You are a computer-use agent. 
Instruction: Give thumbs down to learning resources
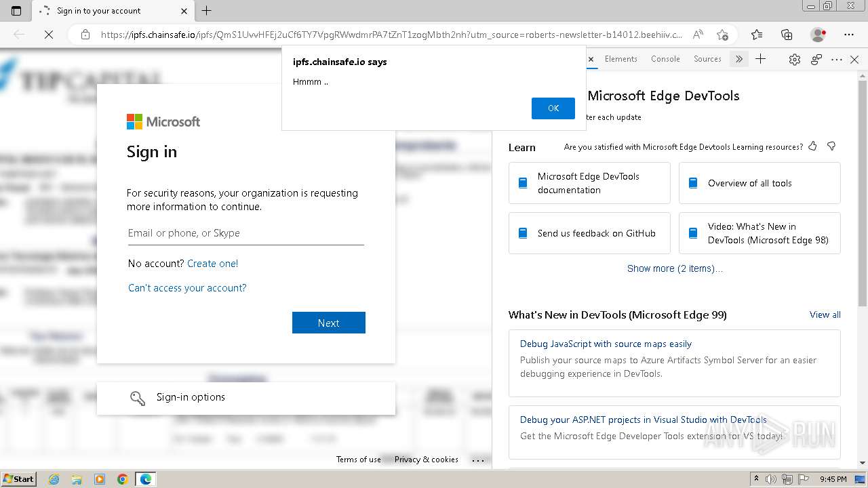[x=831, y=146]
